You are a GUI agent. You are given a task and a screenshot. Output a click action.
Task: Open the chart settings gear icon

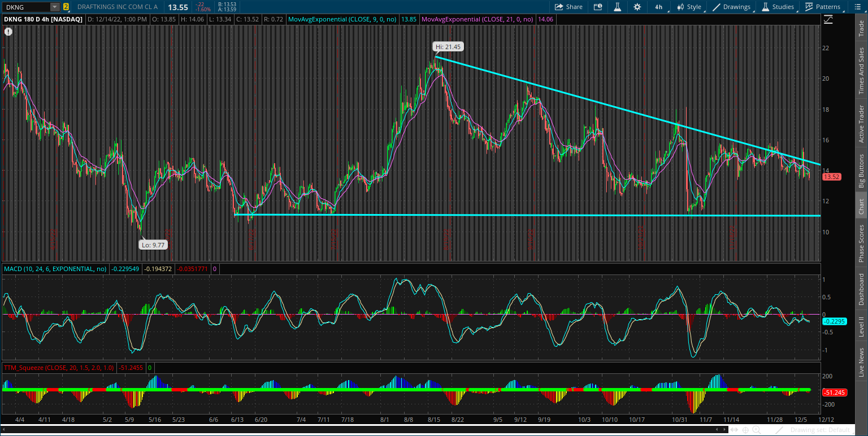coord(637,7)
